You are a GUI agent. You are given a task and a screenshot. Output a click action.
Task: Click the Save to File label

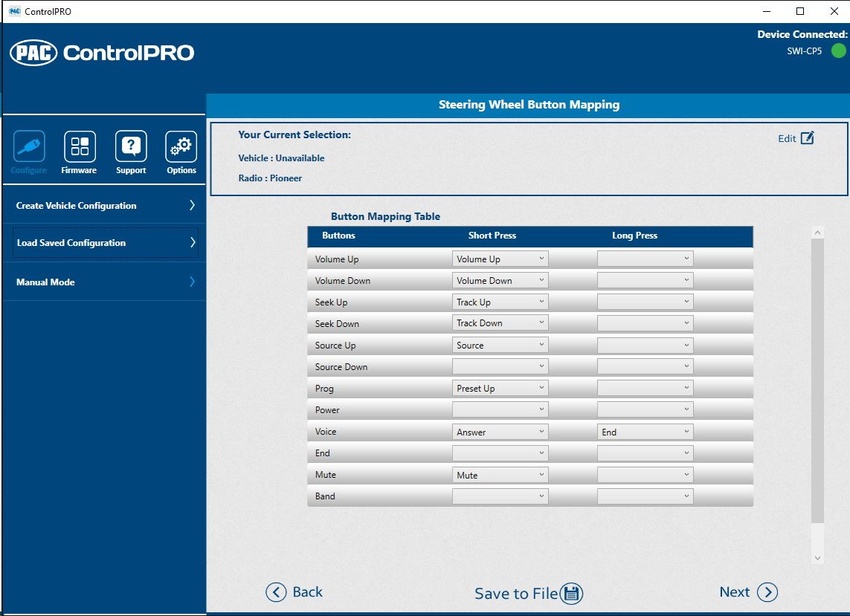[516, 594]
